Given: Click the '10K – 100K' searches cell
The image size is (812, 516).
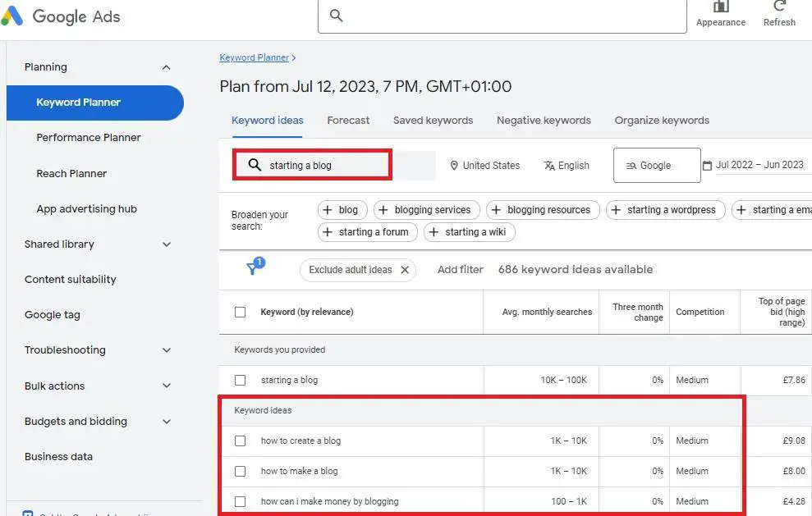Looking at the screenshot, I should click(563, 380).
